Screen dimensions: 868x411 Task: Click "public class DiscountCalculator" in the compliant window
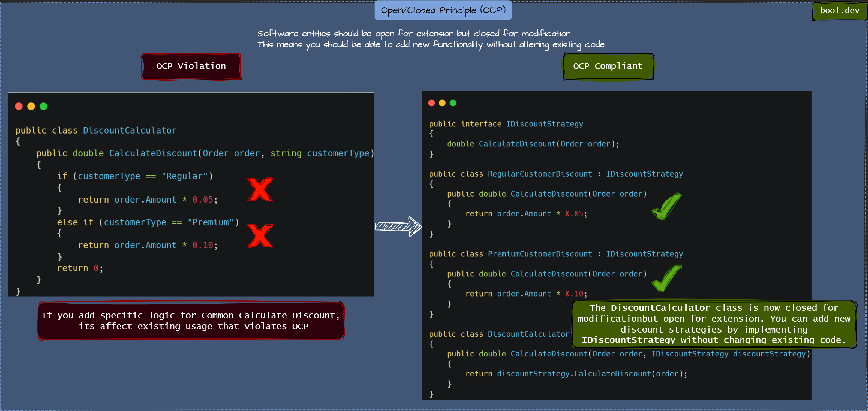[x=499, y=334]
